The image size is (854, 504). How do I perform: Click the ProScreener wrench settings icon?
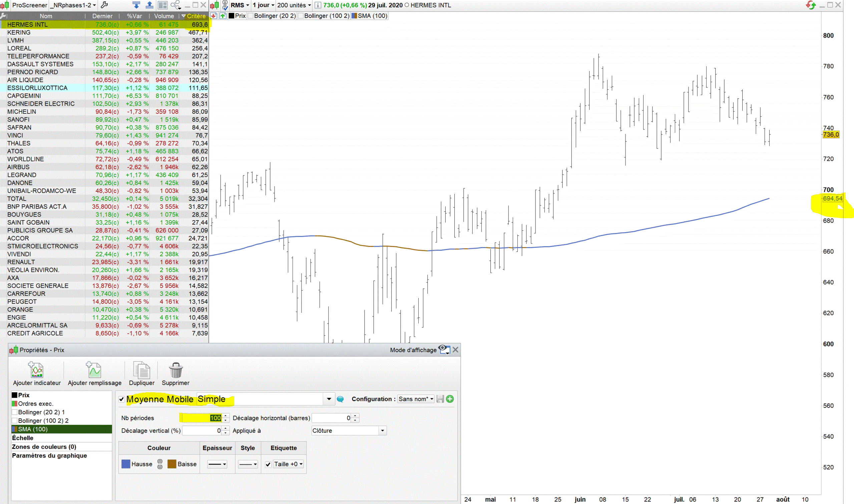point(105,5)
